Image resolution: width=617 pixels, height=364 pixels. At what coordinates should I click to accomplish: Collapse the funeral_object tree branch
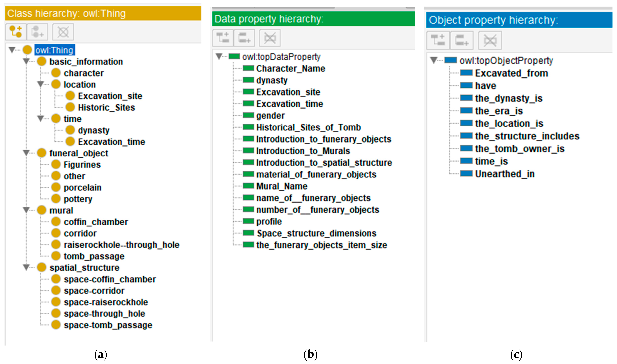point(26,153)
